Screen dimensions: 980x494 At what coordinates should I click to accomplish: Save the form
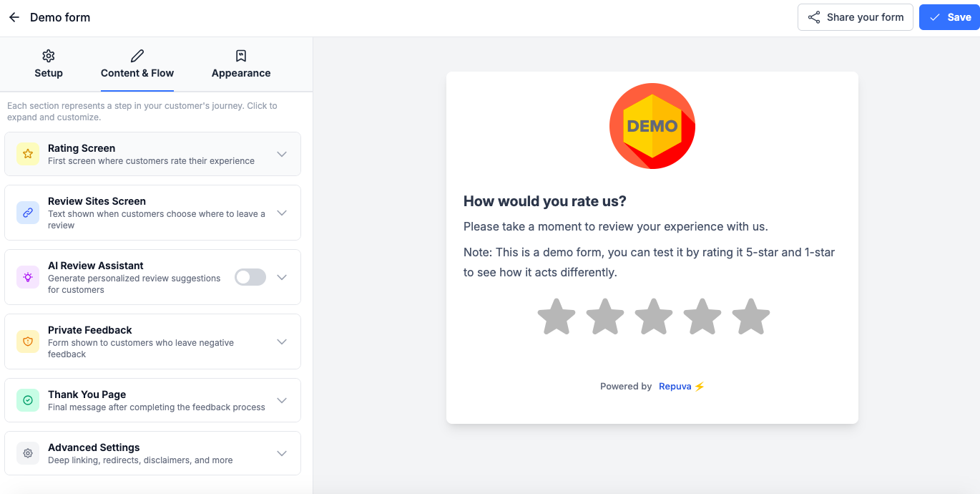point(949,17)
